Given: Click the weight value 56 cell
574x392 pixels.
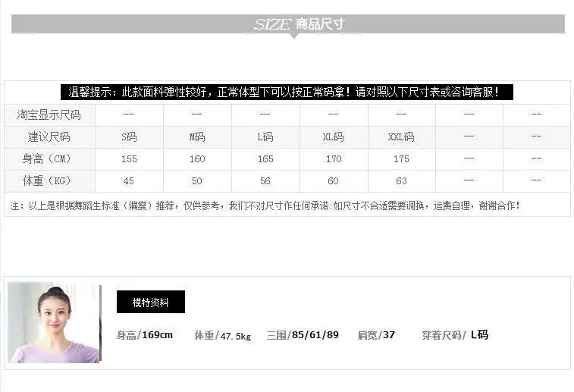Looking at the screenshot, I should (x=265, y=181).
